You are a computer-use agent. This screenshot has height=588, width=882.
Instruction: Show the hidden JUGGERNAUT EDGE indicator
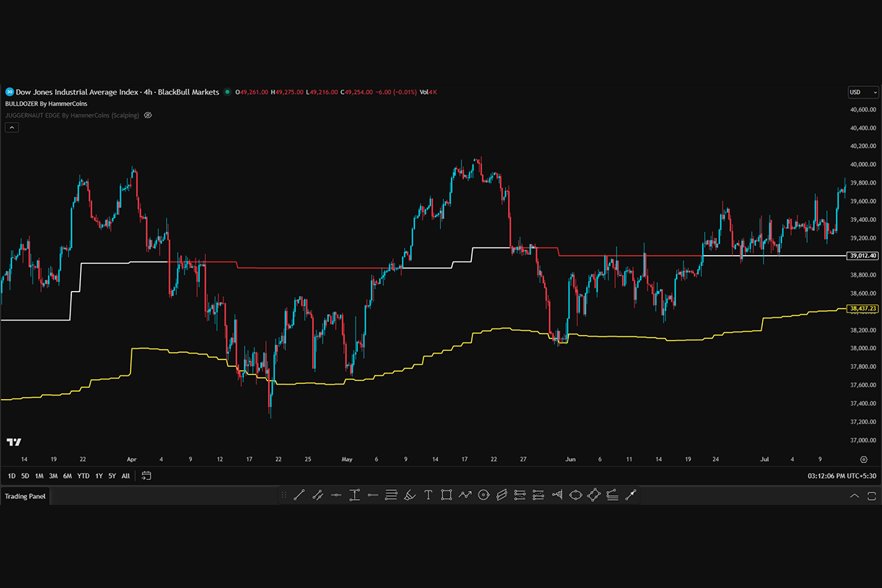click(x=148, y=115)
